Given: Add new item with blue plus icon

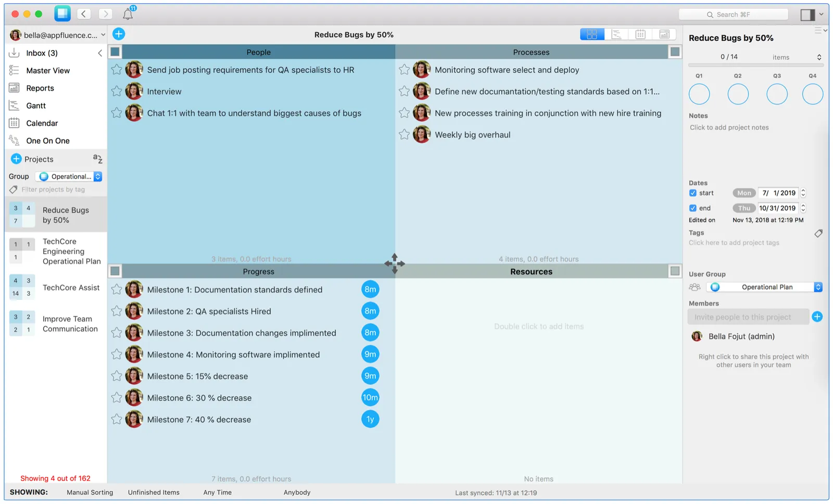Looking at the screenshot, I should click(x=119, y=34).
